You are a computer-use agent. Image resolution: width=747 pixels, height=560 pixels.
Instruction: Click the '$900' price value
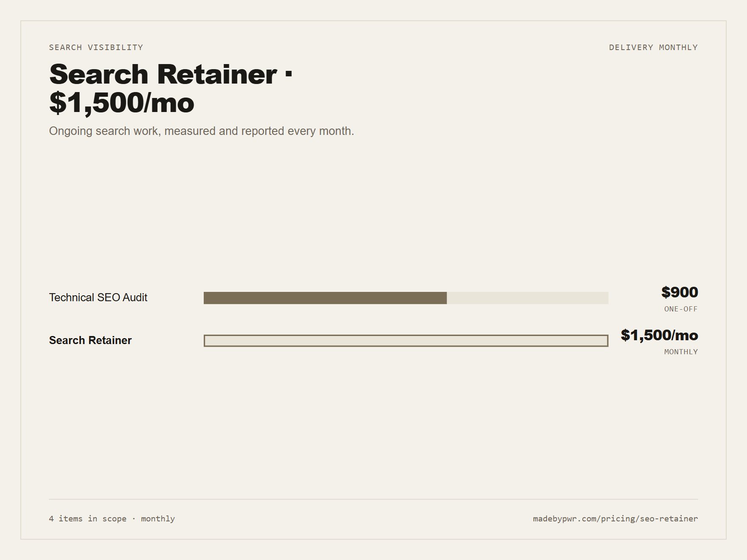point(680,292)
